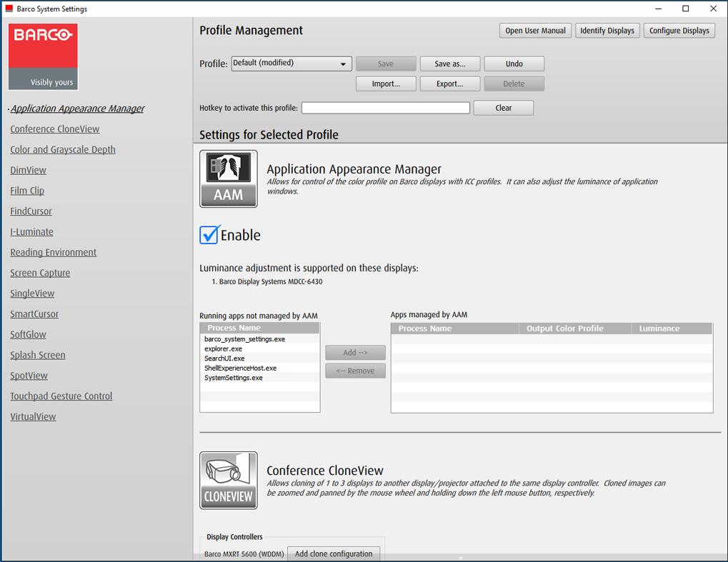Screen dimensions: 728x562
Task: Open the Splash Screen link
Action: click(38, 355)
